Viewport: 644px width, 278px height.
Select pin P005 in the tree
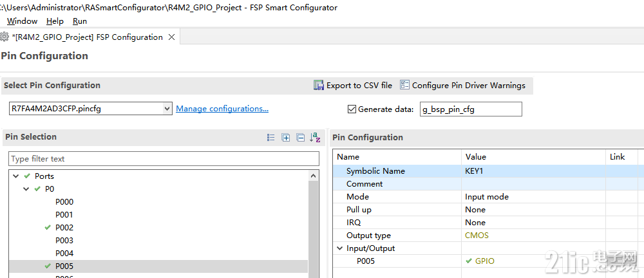coord(64,266)
